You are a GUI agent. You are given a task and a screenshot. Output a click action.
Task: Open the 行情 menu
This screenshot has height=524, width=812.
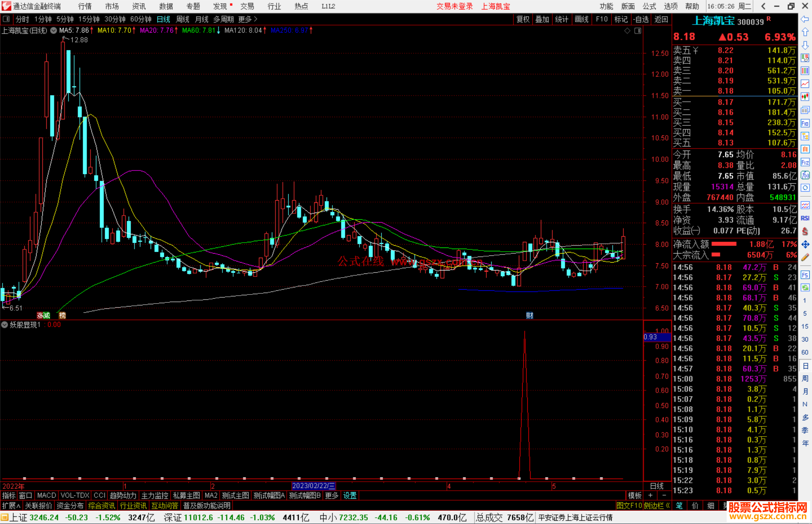85,6
